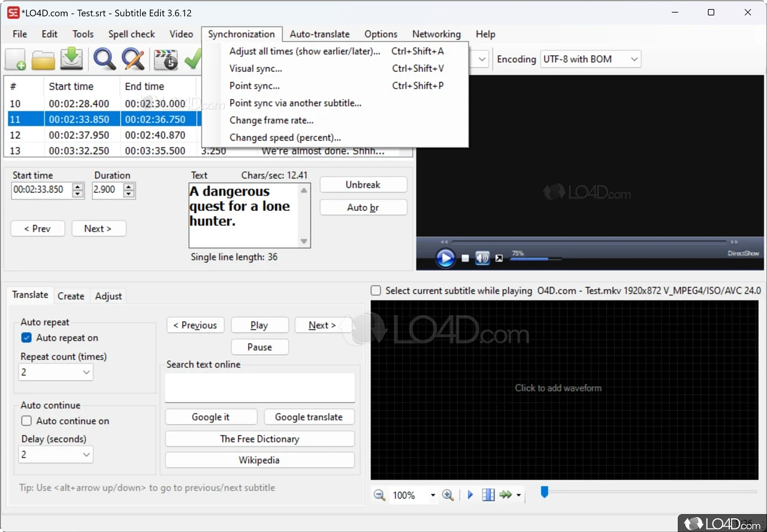Open the Encoding UTF-8 with BOM dropdown

[x=590, y=59]
